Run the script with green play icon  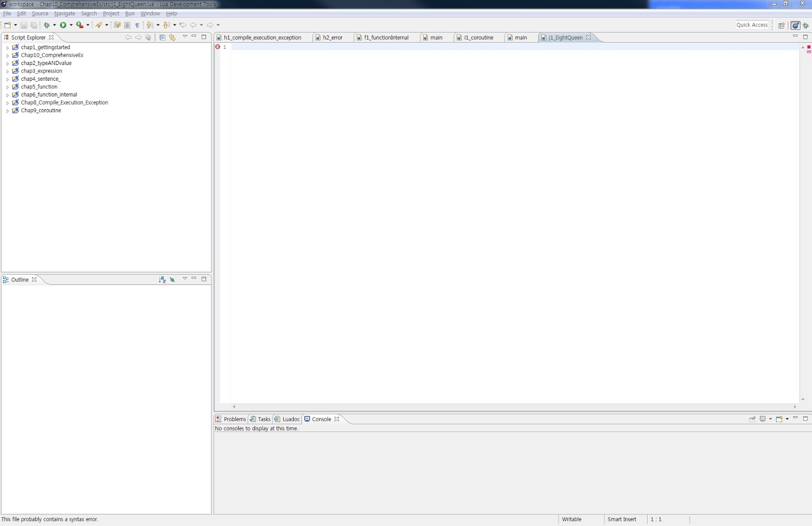pos(63,25)
